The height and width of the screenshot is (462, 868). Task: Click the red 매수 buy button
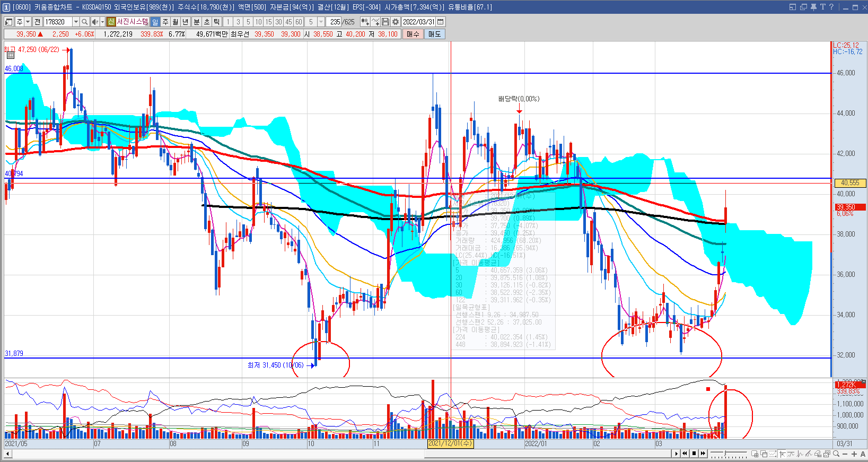point(413,34)
